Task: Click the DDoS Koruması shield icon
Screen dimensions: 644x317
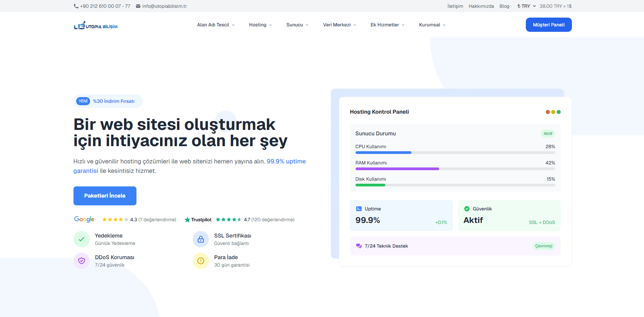Action: pyautogui.click(x=82, y=261)
